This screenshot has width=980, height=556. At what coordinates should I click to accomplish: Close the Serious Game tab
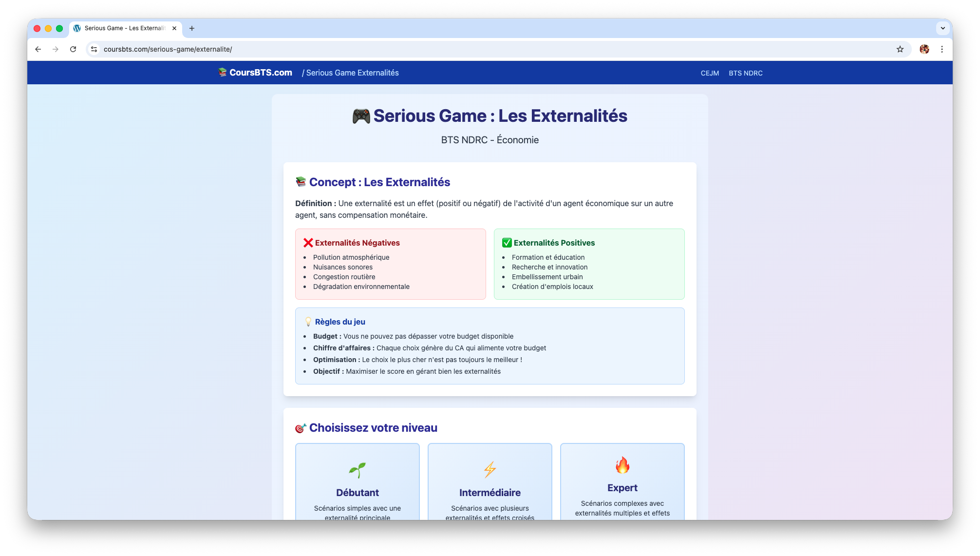pos(174,28)
